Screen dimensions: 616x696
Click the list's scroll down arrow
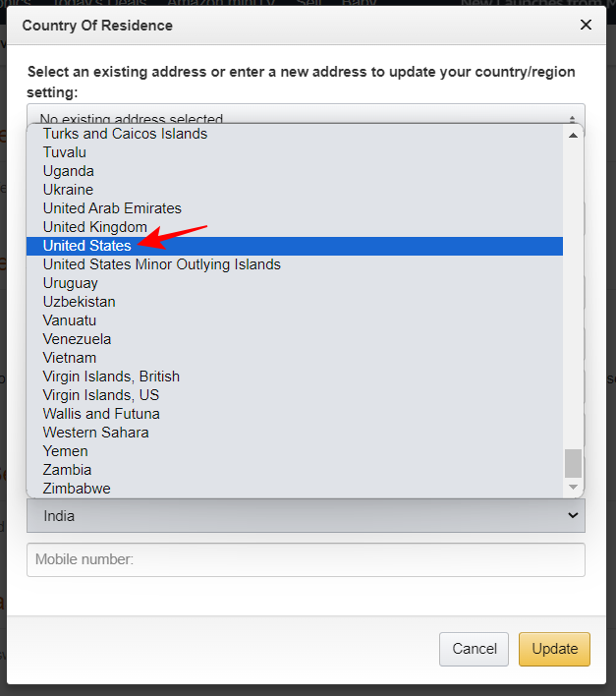(x=574, y=488)
